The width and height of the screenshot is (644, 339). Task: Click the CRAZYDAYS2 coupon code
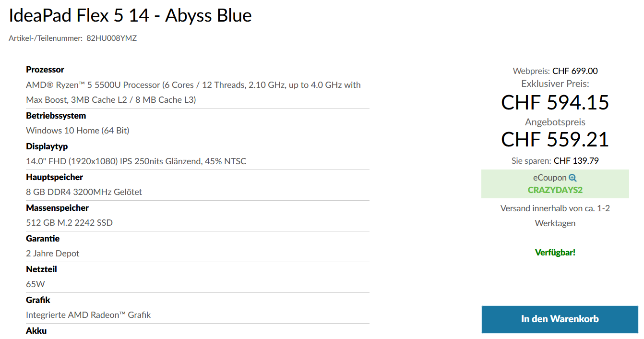click(555, 190)
